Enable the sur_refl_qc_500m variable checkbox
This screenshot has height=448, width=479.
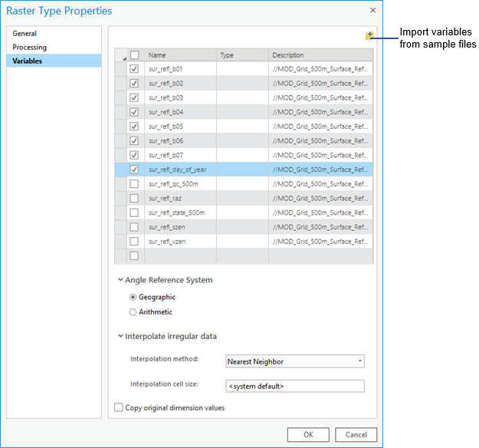click(134, 184)
